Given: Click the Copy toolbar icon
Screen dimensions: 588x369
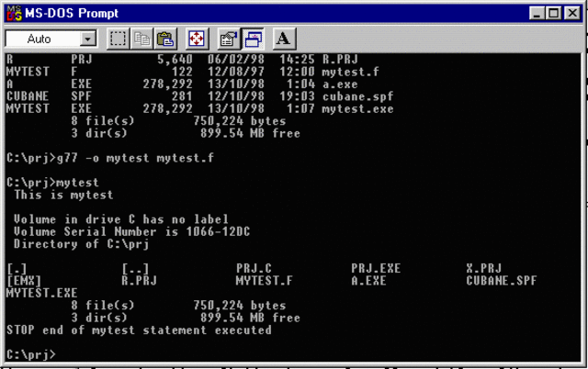Looking at the screenshot, I should (141, 39).
